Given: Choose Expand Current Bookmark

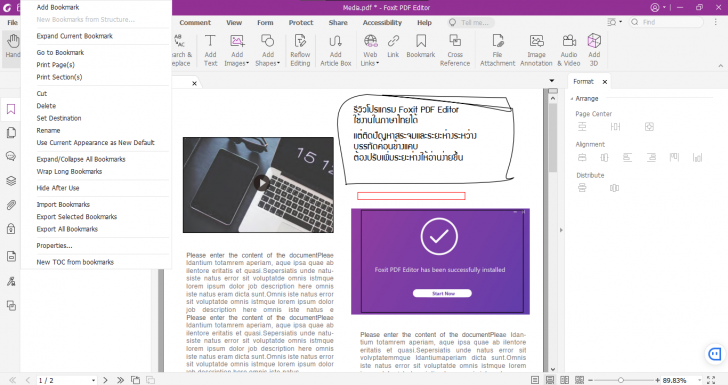Looking at the screenshot, I should point(75,36).
